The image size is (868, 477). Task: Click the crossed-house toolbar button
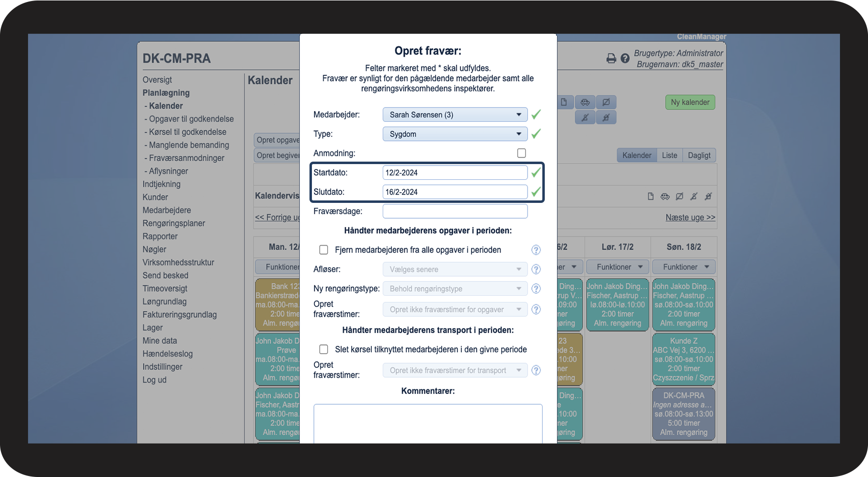pyautogui.click(x=606, y=117)
